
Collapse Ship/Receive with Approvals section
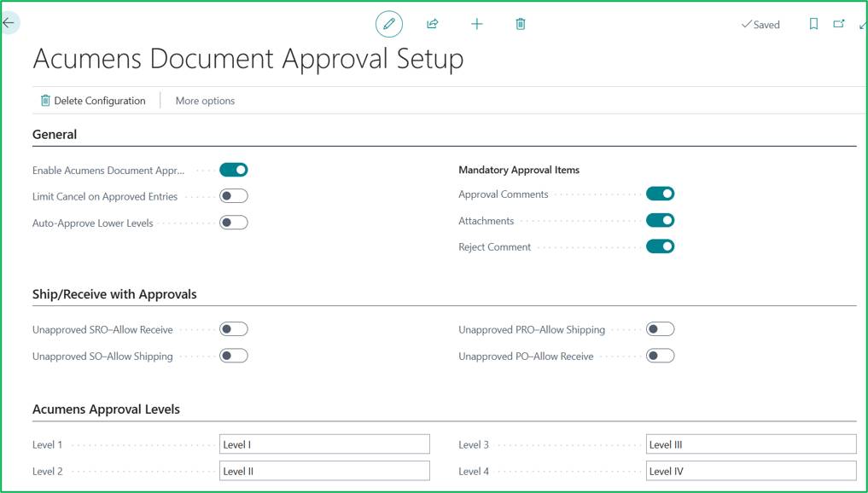click(114, 294)
